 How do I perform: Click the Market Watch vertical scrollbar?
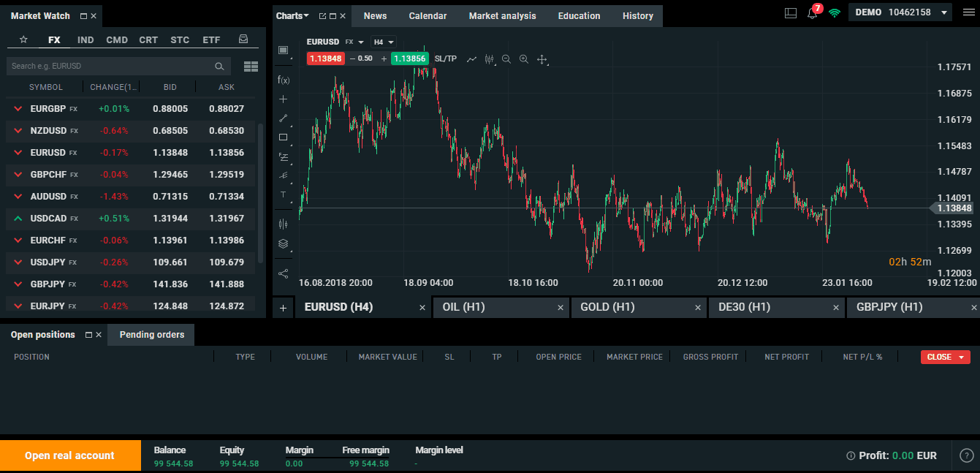point(261,193)
